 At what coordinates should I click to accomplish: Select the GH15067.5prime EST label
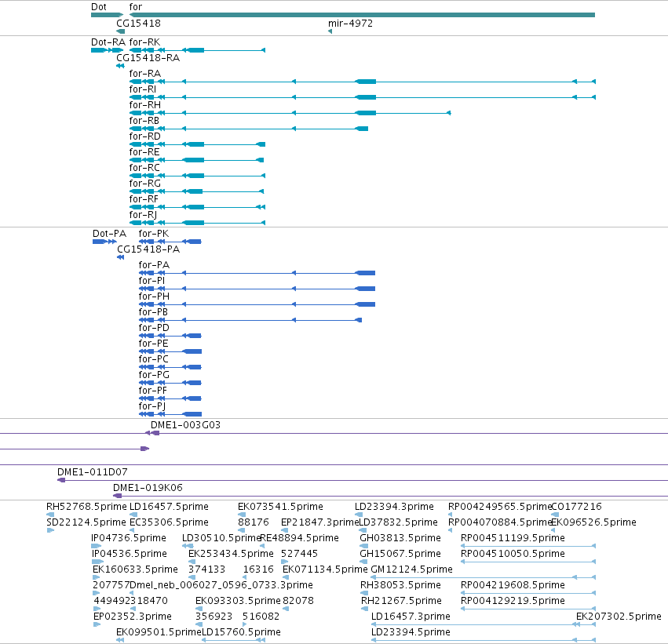(x=400, y=555)
